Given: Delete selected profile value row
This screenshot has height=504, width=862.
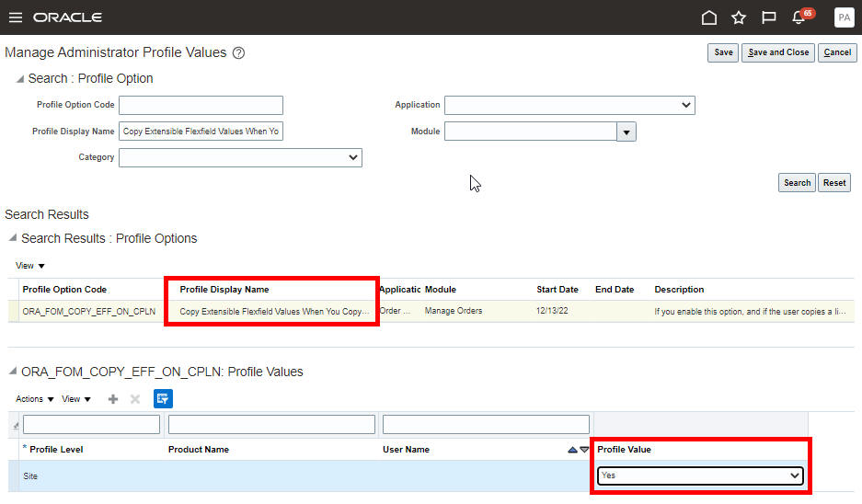Looking at the screenshot, I should pyautogui.click(x=135, y=399).
